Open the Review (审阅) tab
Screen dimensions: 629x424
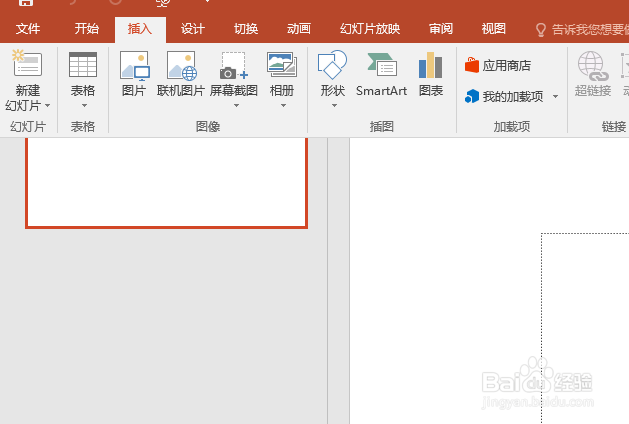tap(441, 29)
